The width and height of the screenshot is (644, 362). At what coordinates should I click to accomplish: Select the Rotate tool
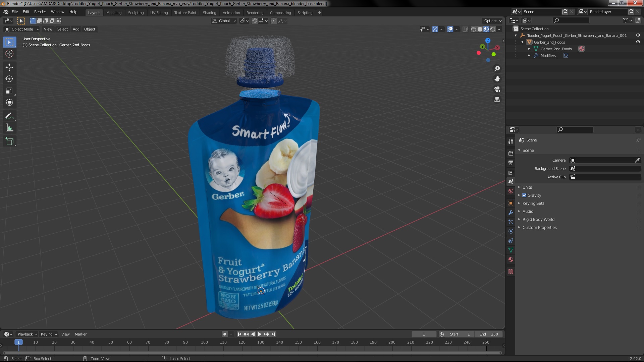[x=9, y=79]
